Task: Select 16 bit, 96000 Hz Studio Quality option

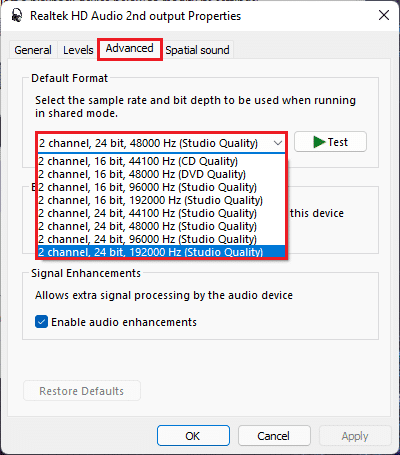Action: coord(161,187)
